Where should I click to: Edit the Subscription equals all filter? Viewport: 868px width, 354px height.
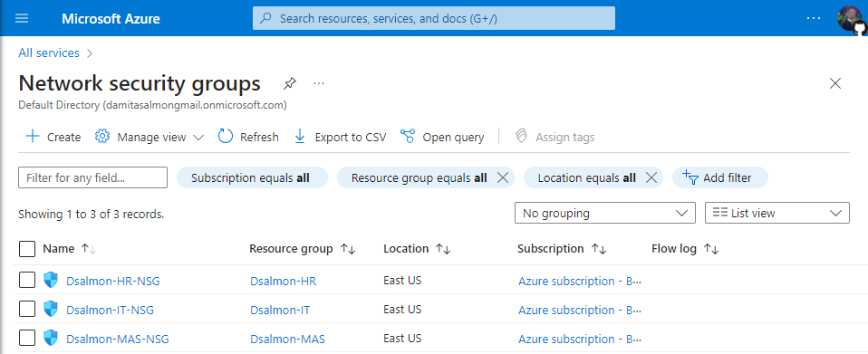(x=252, y=177)
